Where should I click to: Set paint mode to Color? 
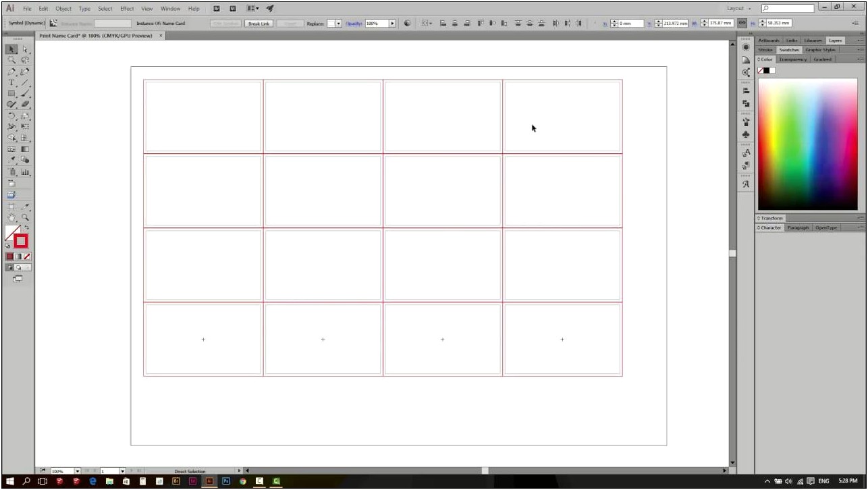tap(9, 256)
